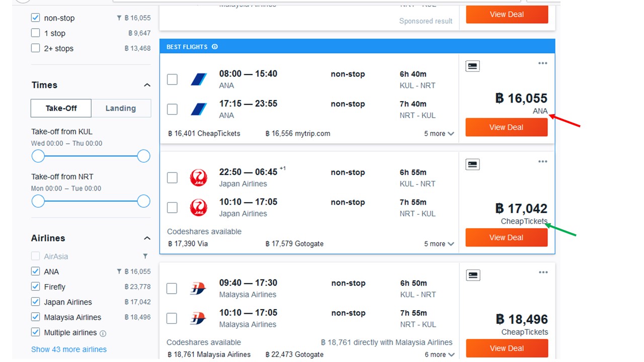Screen dimensions: 644x362
Task: Click the Malaysia Airlines logo on the 09:40 flight
Action: click(x=198, y=288)
